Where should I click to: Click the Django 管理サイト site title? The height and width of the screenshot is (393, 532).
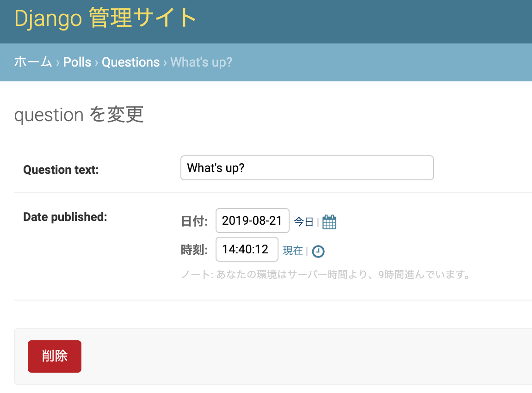point(105,18)
